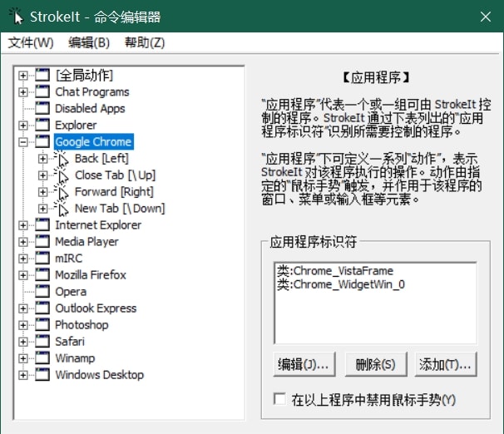Open the 文件(W) menu

point(31,42)
